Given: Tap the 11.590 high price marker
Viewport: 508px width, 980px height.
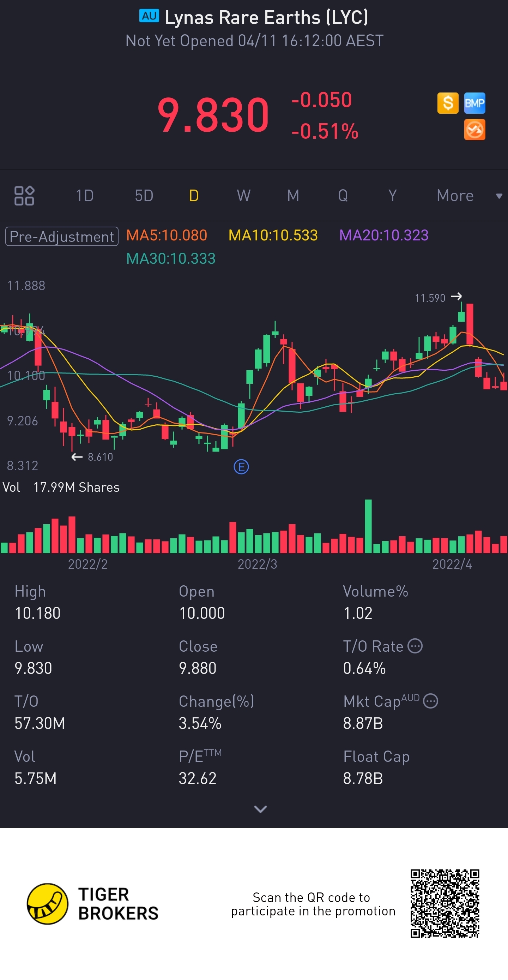Looking at the screenshot, I should click(438, 297).
